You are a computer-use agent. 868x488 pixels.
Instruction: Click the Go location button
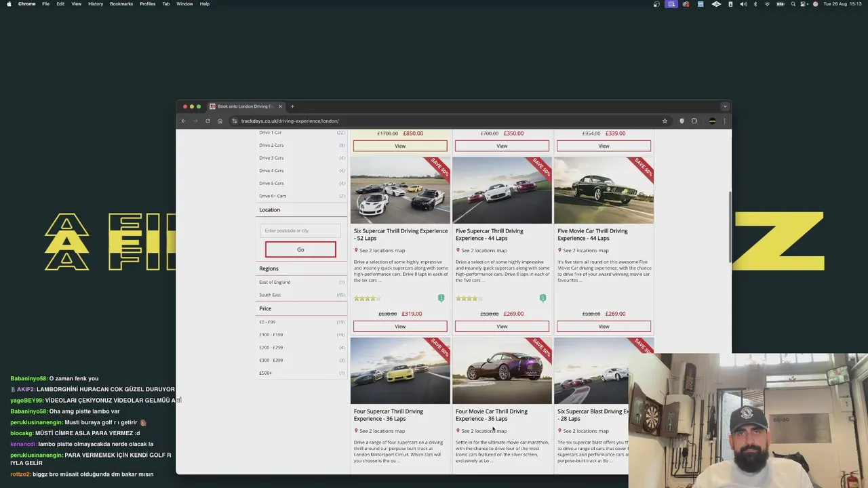(x=300, y=249)
